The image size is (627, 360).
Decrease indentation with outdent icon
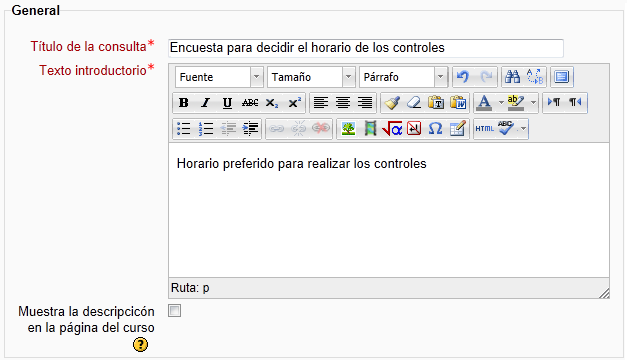pos(228,129)
